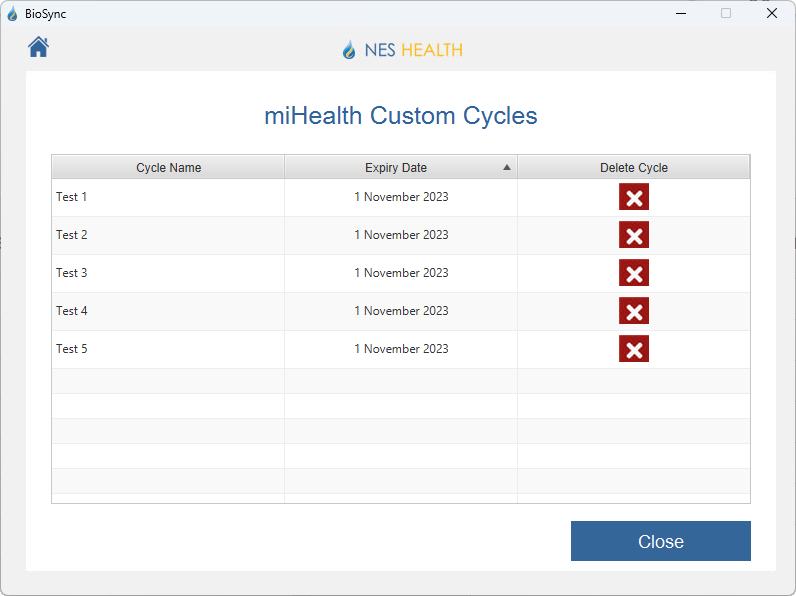Delete the Test 5 cycle
This screenshot has height=596, width=796.
[634, 349]
